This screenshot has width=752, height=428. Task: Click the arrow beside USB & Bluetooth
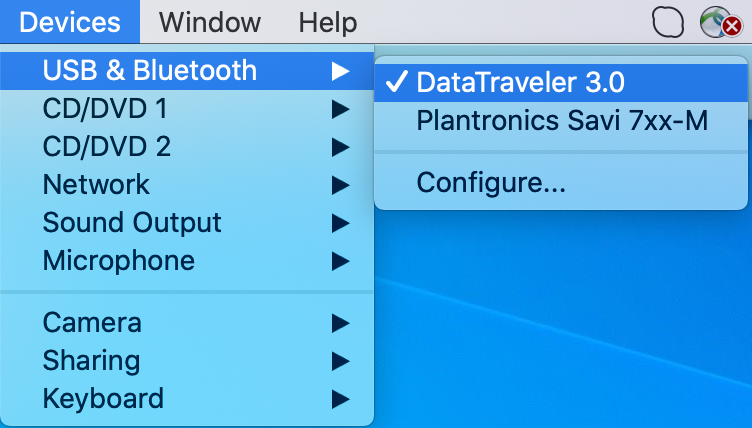pyautogui.click(x=341, y=71)
